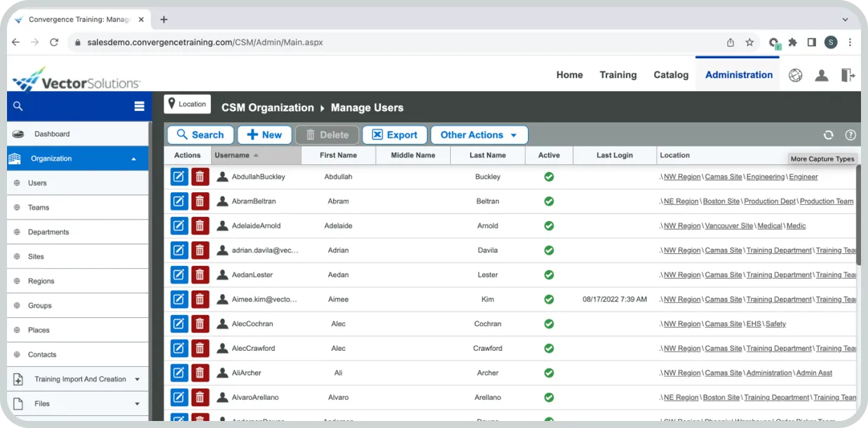Click the red trash icon for AbramBeltran
Image resolution: width=868 pixels, height=428 pixels.
coord(200,201)
